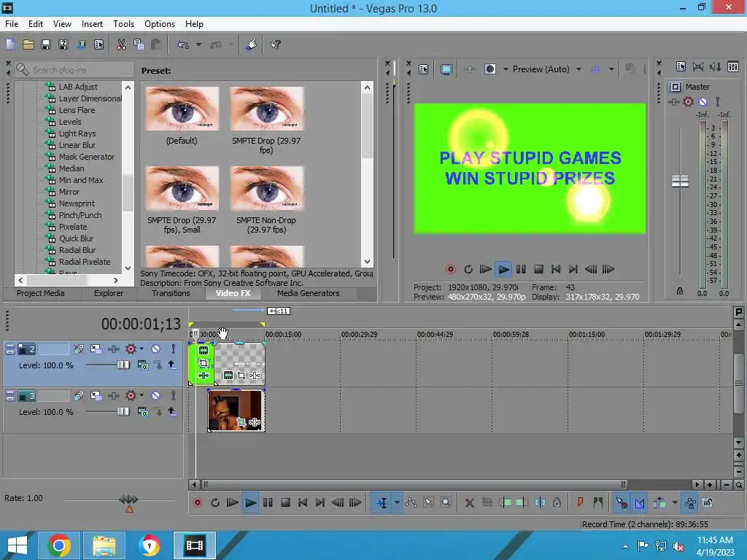Open the Insert menu
The height and width of the screenshot is (560, 747).
click(x=92, y=24)
